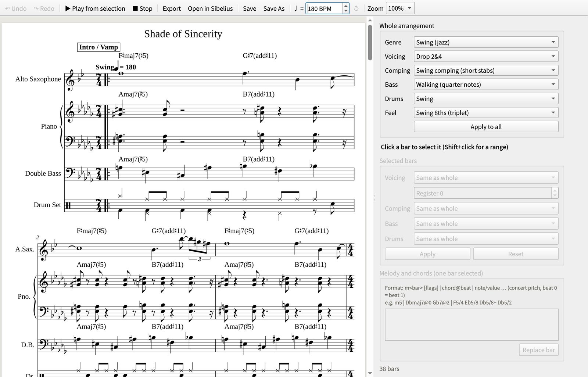Click Export in toolbar
The image size is (588, 377).
[x=172, y=8]
